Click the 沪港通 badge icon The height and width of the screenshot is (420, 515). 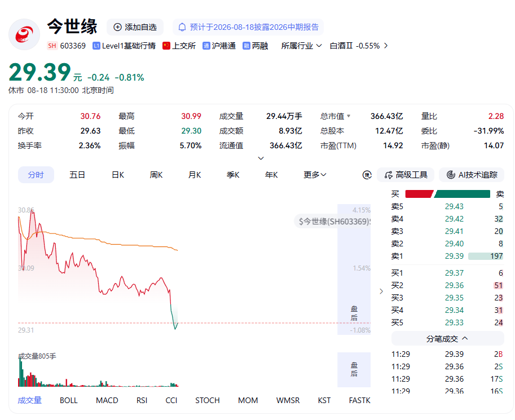[206, 46]
